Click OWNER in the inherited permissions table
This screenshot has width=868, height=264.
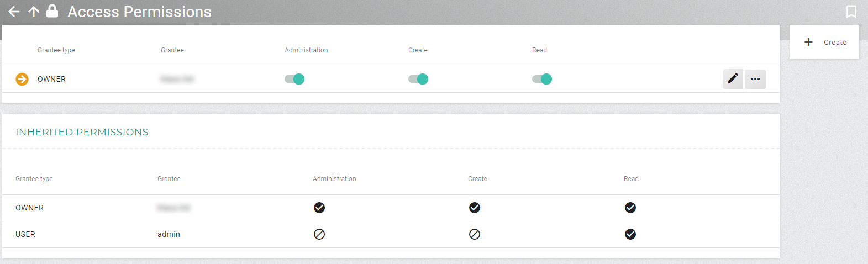click(29, 208)
